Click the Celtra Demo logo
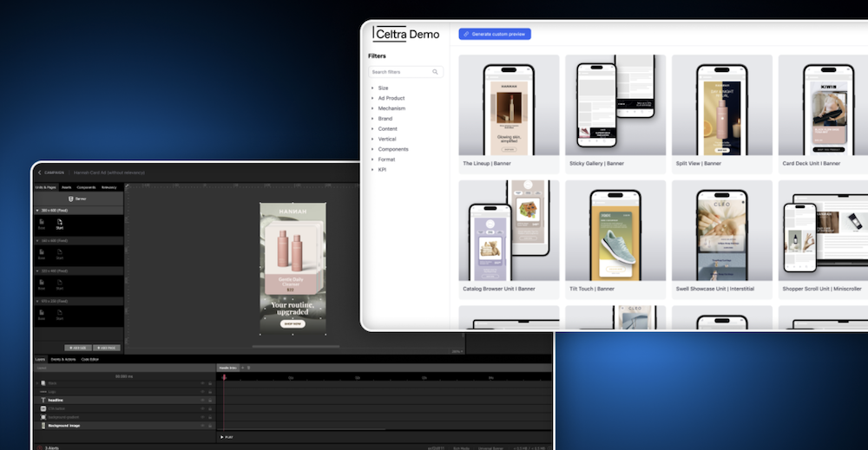This screenshot has height=450, width=868. [406, 34]
